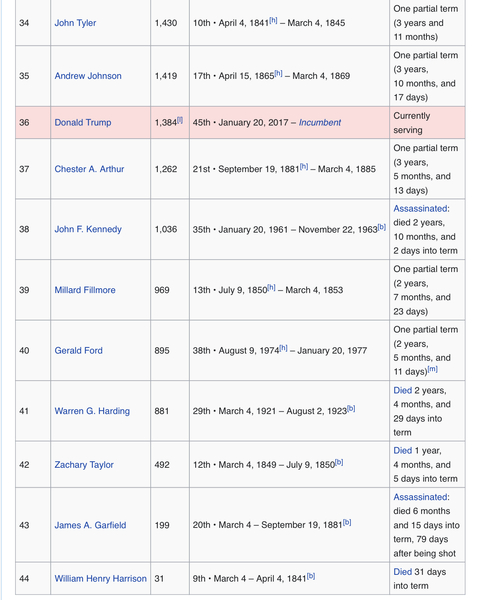Click footnote [m] in Gerald Ford's row
The width and height of the screenshot is (479, 600).
(432, 369)
